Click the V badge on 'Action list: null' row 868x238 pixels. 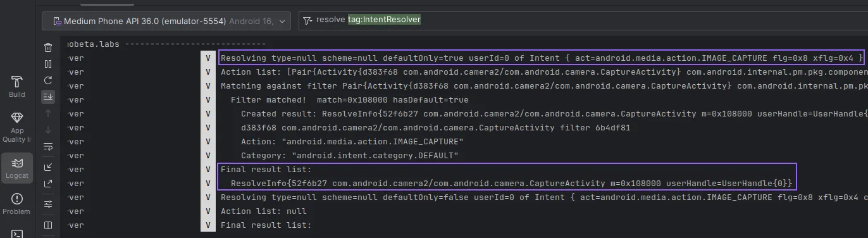[x=209, y=211]
